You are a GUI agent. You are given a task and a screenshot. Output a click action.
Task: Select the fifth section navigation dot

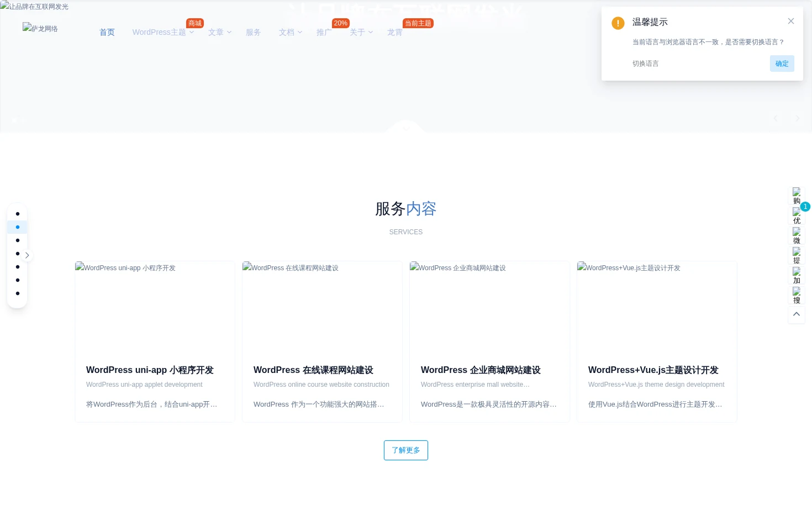coord(18,267)
